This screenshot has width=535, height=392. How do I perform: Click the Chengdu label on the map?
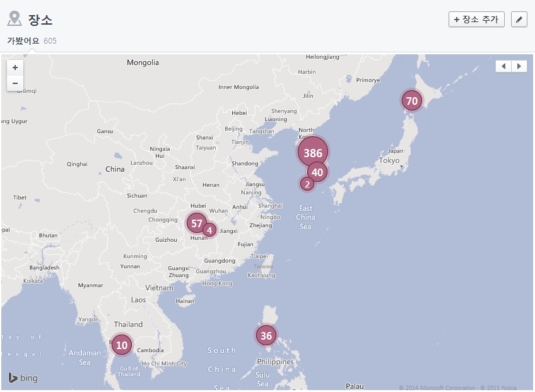[145, 211]
